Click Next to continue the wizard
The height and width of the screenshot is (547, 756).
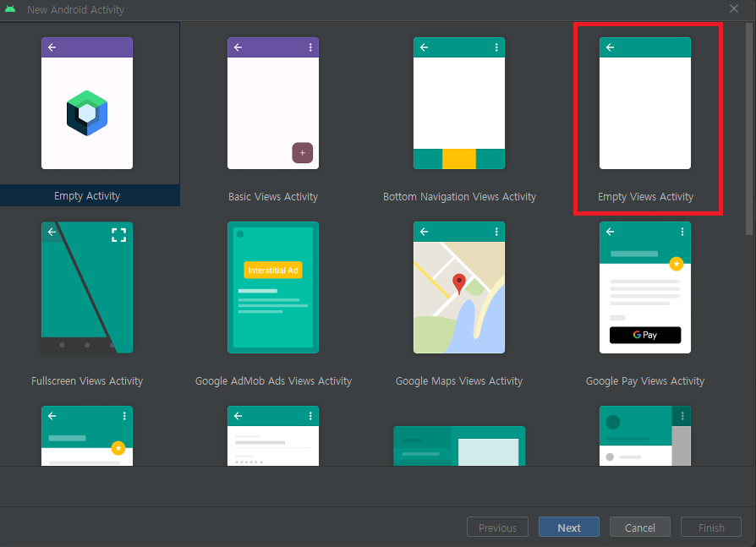coord(569,528)
